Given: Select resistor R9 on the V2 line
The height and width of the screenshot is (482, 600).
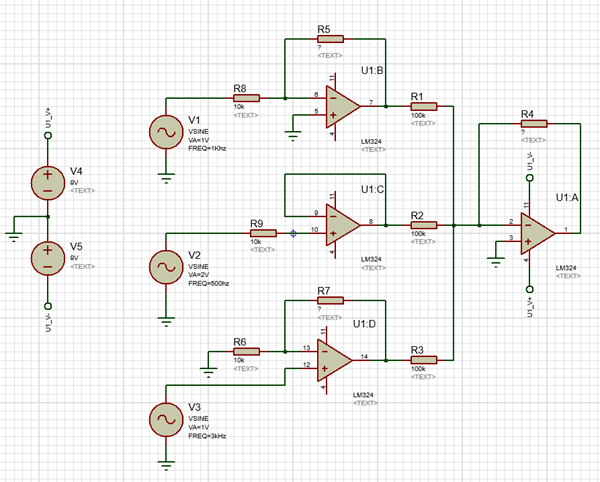Looking at the screenshot, I should 263,233.
